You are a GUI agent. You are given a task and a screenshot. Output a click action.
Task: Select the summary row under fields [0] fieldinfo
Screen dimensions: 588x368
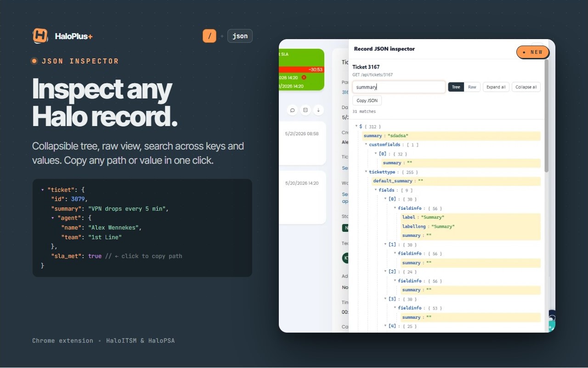(x=470, y=236)
